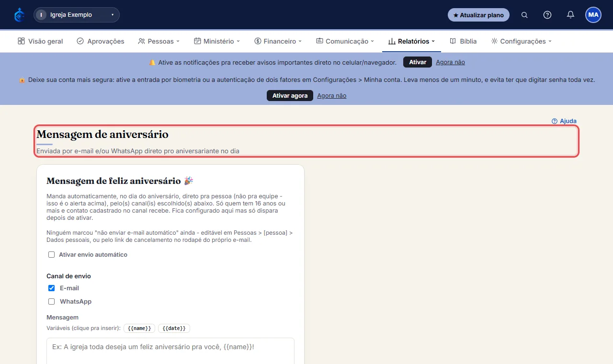Viewport: 613px width, 364px height.
Task: Go to the Aprovações tab
Action: (101, 41)
